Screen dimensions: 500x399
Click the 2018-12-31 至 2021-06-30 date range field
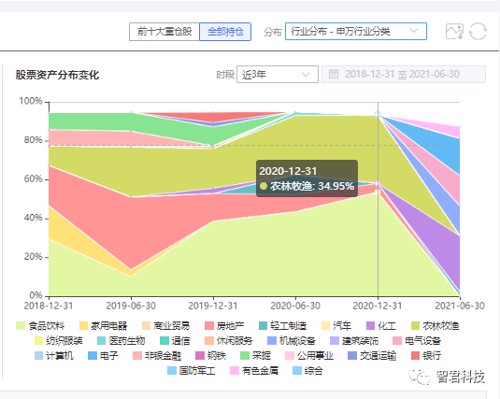[x=403, y=74]
